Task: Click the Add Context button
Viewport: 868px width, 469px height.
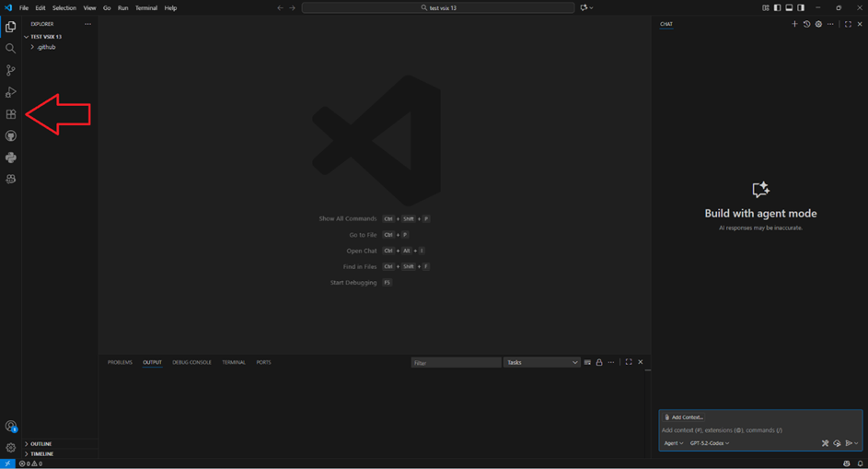Action: [684, 417]
